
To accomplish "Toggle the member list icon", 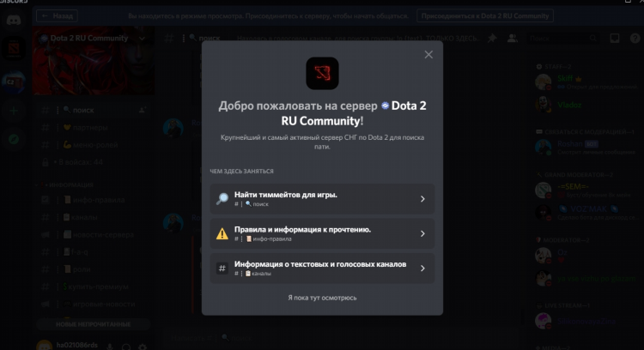I will (x=512, y=38).
